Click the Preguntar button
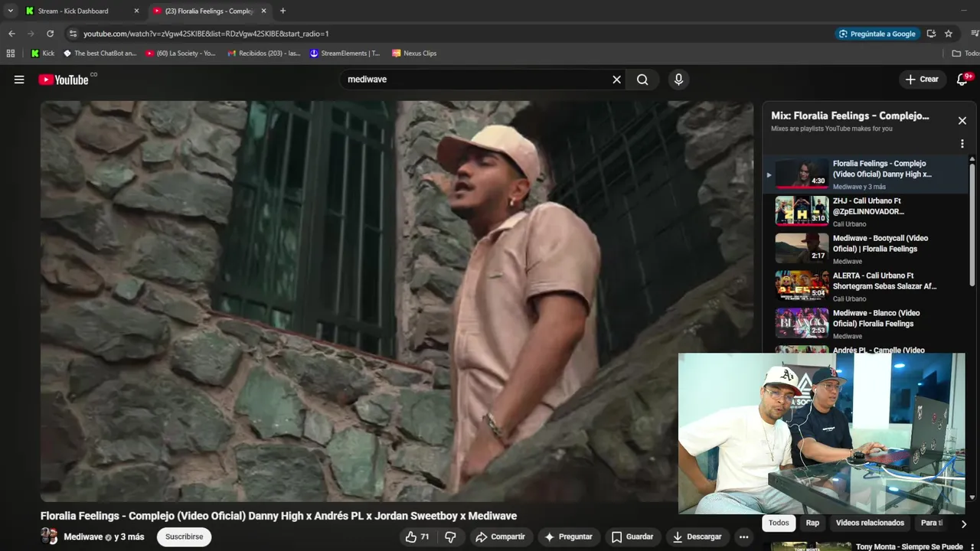Screen dimensions: 980x551 [x=568, y=537]
